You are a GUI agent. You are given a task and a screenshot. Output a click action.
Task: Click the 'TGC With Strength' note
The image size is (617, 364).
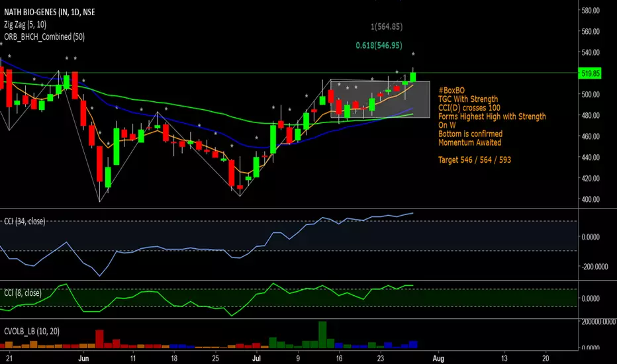[468, 99]
